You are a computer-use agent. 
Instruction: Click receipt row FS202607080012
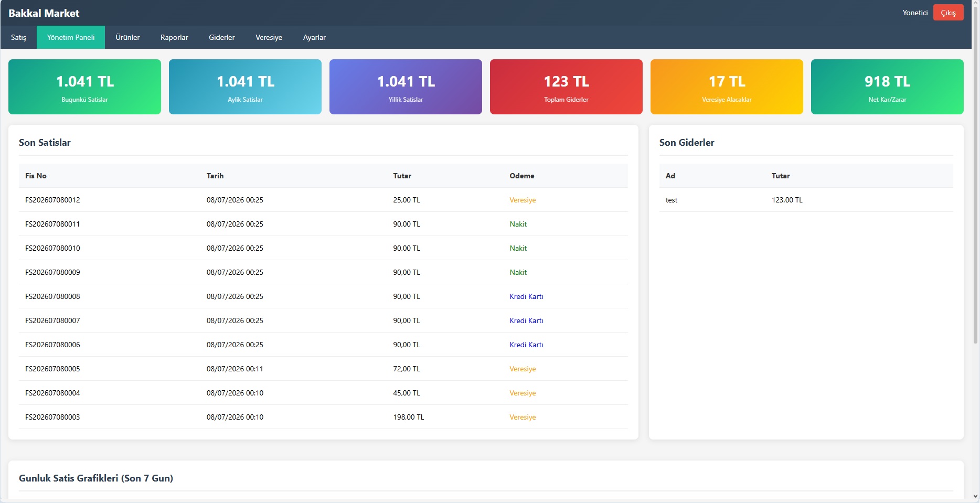point(323,200)
